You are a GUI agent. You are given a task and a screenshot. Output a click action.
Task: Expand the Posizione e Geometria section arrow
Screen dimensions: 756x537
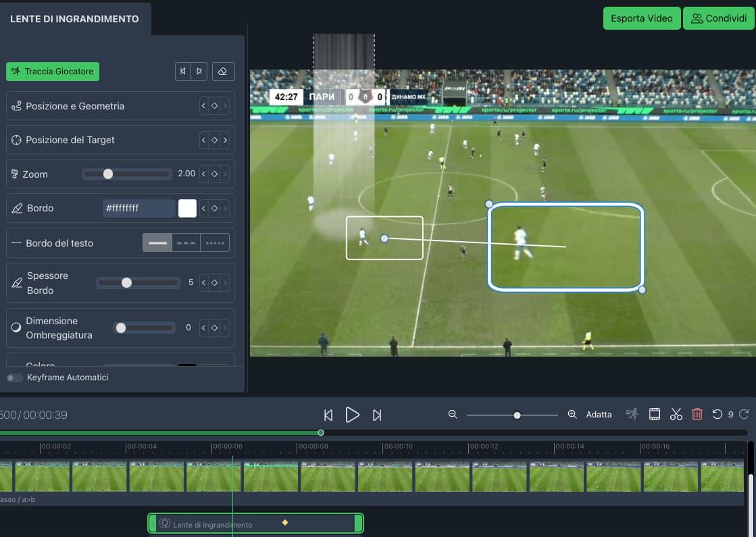pyautogui.click(x=227, y=105)
